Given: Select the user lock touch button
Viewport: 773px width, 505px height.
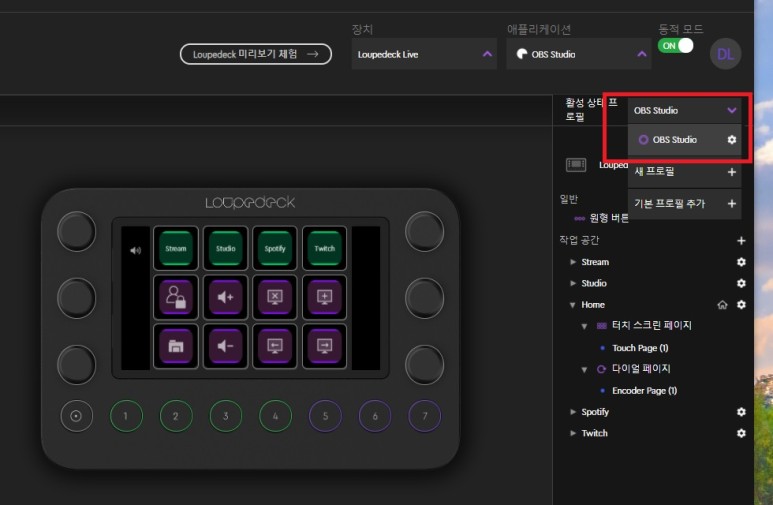Looking at the screenshot, I should (176, 297).
